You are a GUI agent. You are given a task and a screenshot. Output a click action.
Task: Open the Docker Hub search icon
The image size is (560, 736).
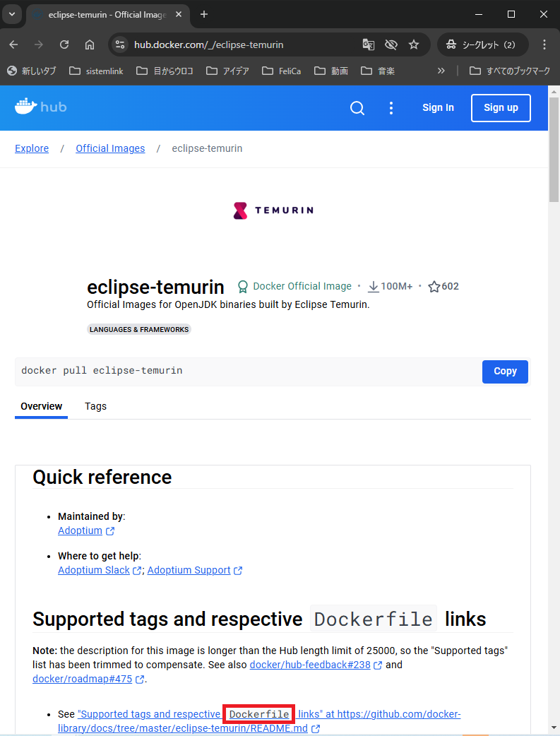(x=358, y=108)
